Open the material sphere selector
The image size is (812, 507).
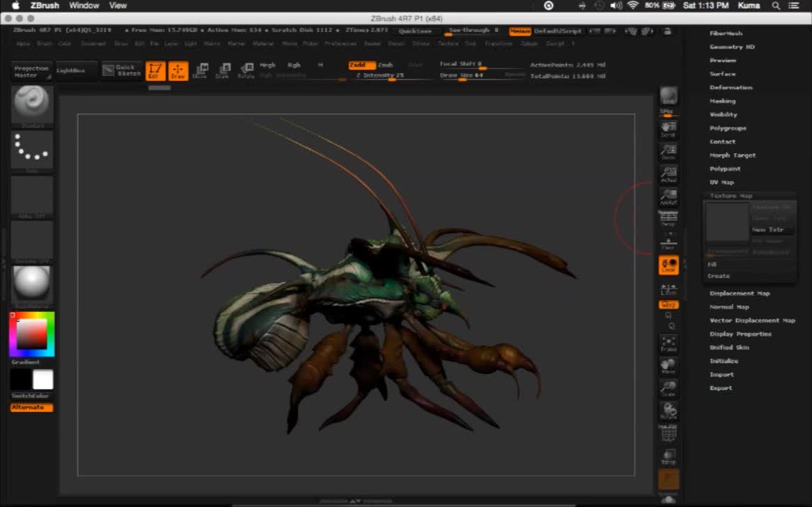pos(31,288)
